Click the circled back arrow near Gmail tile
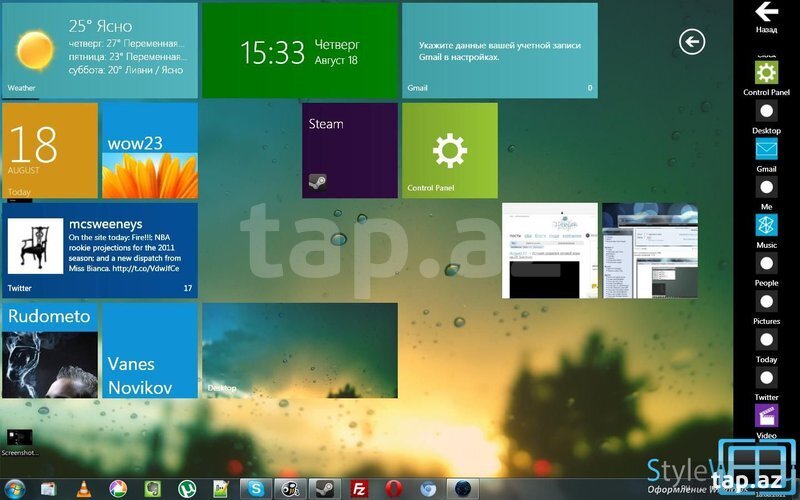The image size is (800, 500). 692,42
